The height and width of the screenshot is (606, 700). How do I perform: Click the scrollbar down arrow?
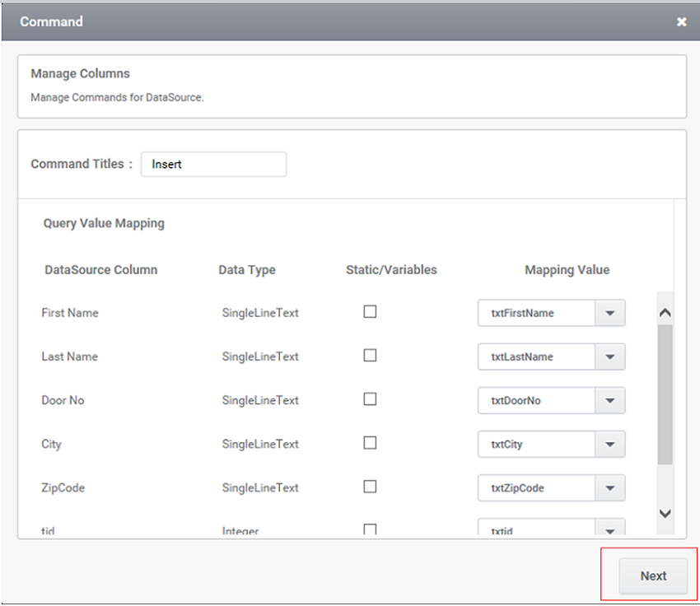pos(665,514)
